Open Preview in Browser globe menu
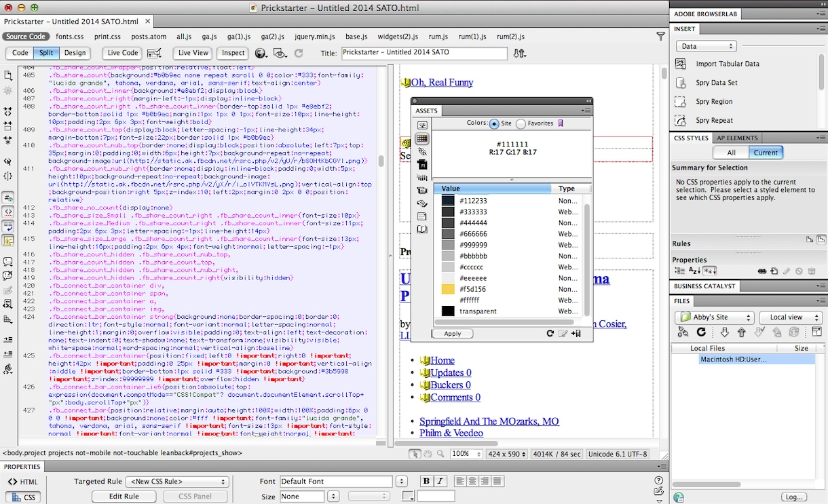This screenshot has width=828, height=504. click(261, 53)
